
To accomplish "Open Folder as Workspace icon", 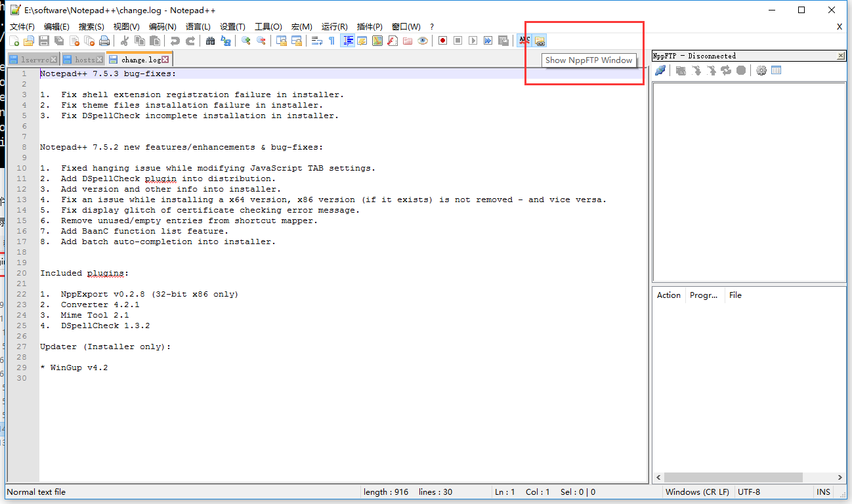I will click(x=408, y=41).
